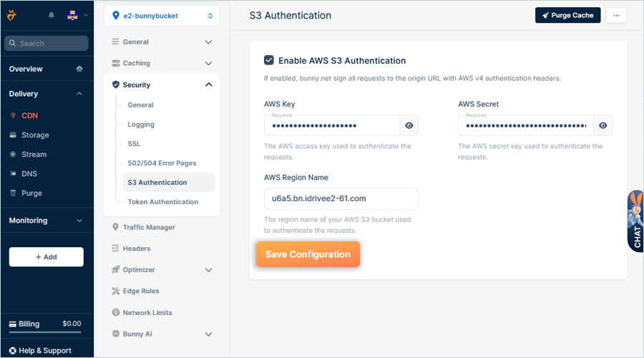Open Stream in Delivery menu
This screenshot has height=358, width=644.
click(34, 154)
